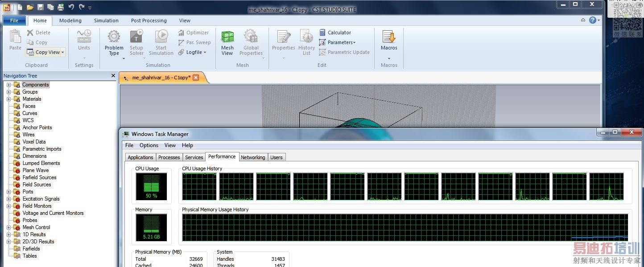This screenshot has width=644, height=267.
Task: Click the Setup Solver icon
Action: 136,37
